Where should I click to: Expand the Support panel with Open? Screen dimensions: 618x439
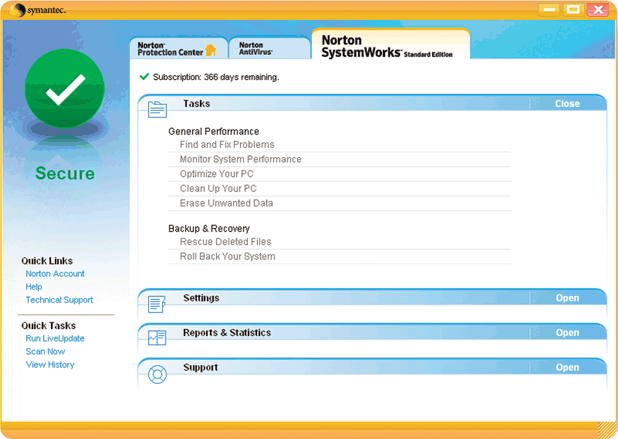point(567,367)
